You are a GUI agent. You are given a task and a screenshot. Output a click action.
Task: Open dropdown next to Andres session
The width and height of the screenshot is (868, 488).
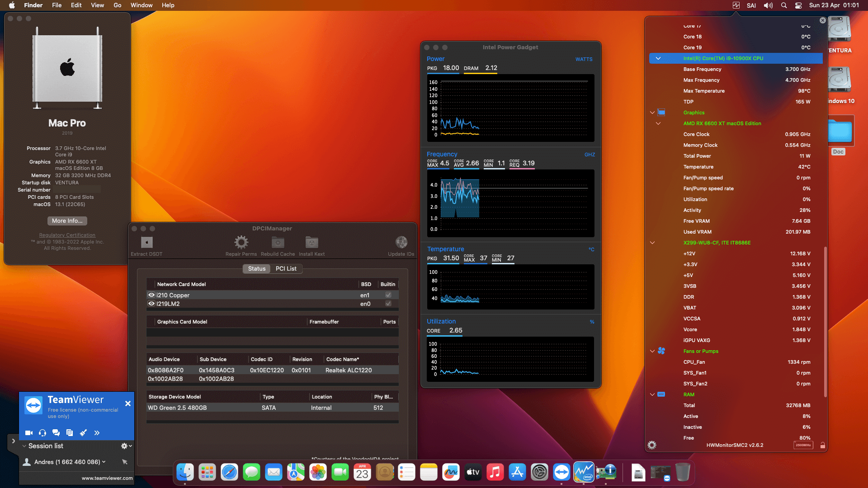tap(104, 462)
